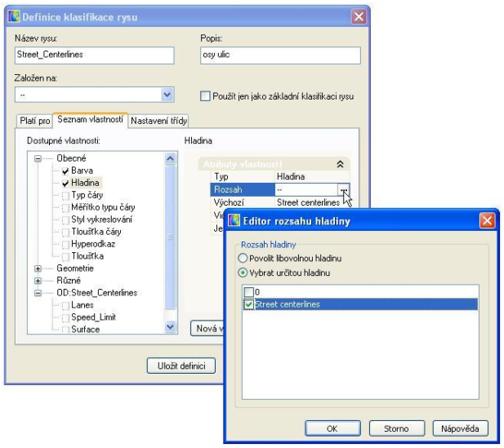Close the Editor rozsahu hladiny dialog

click(x=486, y=220)
